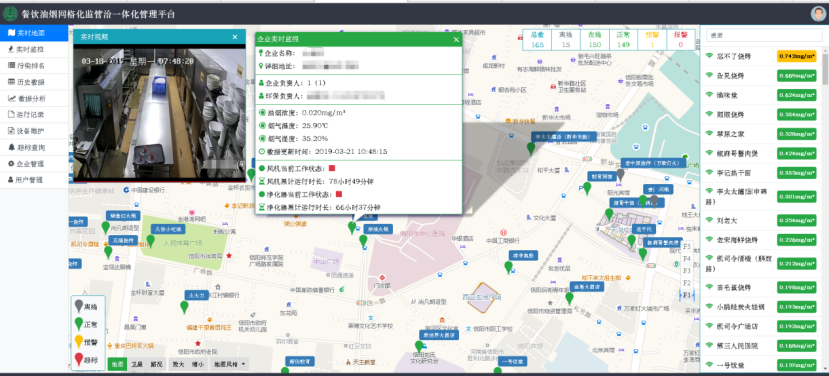
Task: Go to 数据分析 chart page
Action: pyautogui.click(x=34, y=98)
